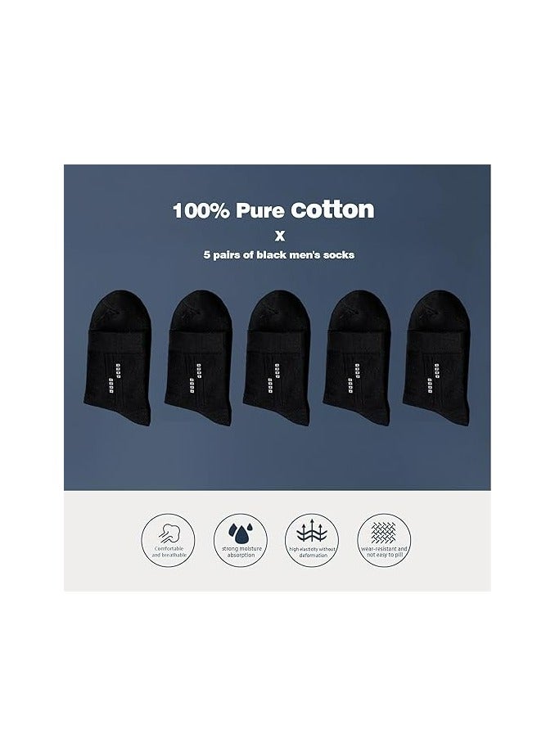Screen dimensions: 555x756
Task: Select "high elasticity without deformation" caption
Action: click(313, 552)
